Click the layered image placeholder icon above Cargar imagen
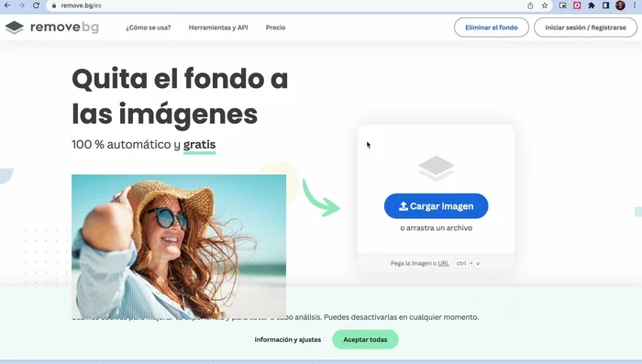This screenshot has width=642, height=364. point(436,168)
